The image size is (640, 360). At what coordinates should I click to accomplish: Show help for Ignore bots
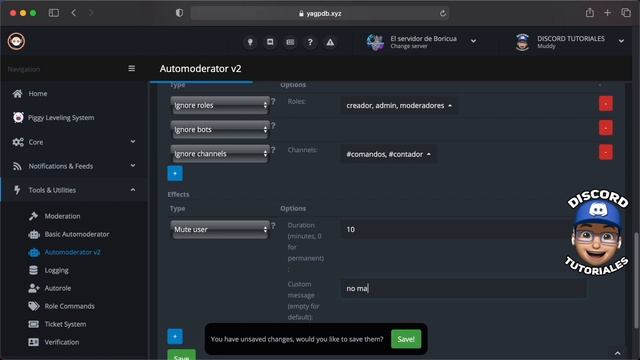(x=273, y=126)
